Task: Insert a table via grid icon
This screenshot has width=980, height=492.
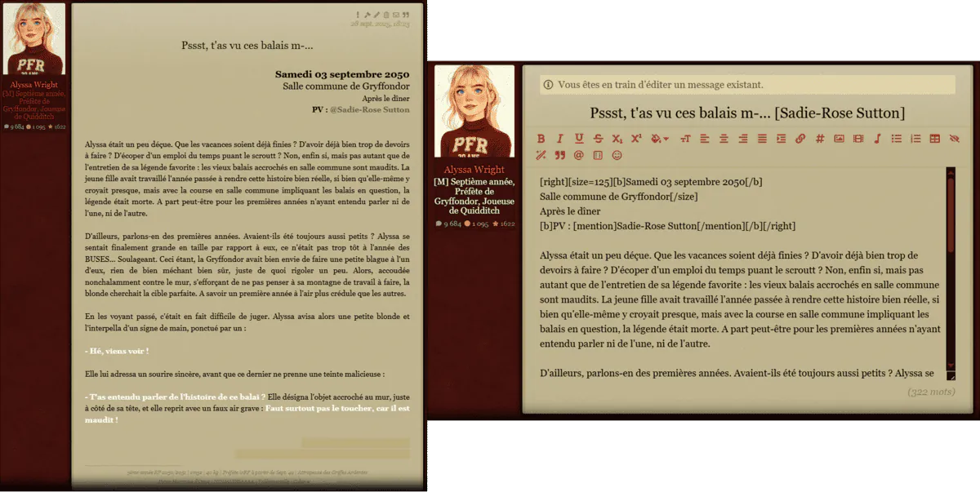Action: click(935, 139)
